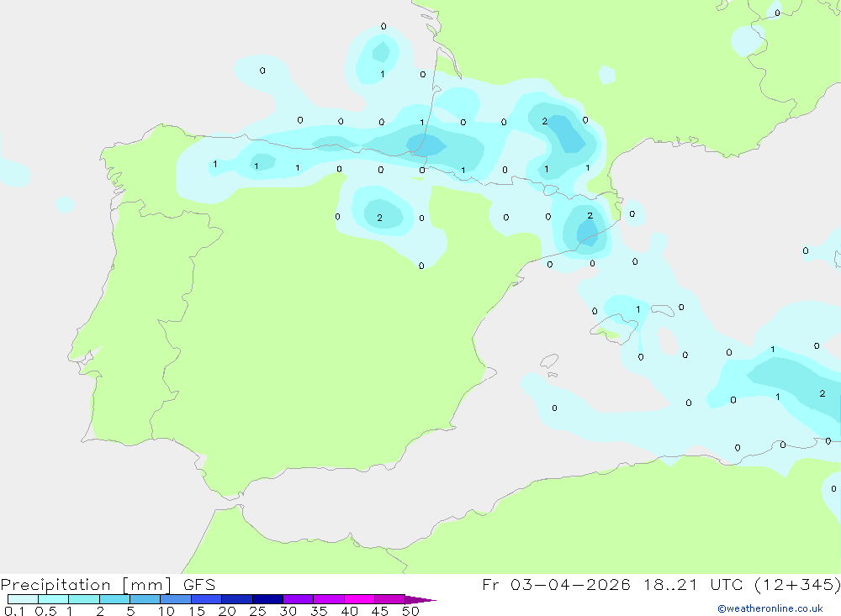Click the "0.1" legend label
Viewport: 841px width, 616px height.
pyautogui.click(x=14, y=611)
